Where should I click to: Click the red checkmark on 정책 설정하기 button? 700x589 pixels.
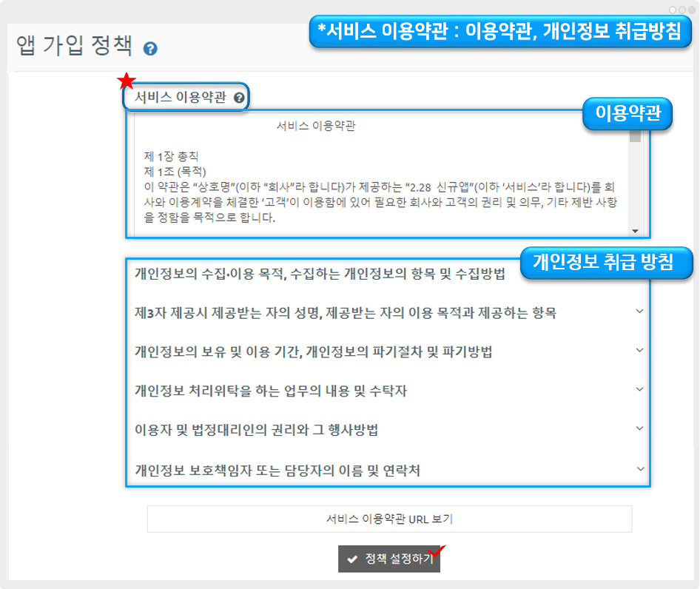point(438,551)
